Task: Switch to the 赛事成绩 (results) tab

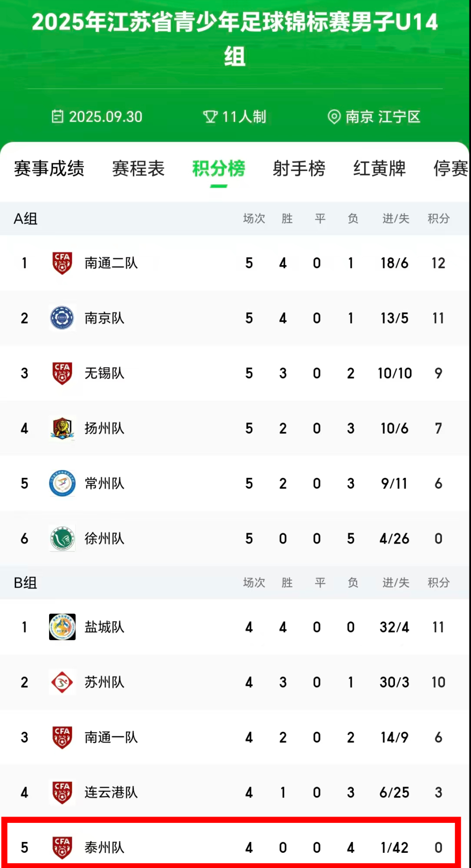Action: (x=49, y=169)
